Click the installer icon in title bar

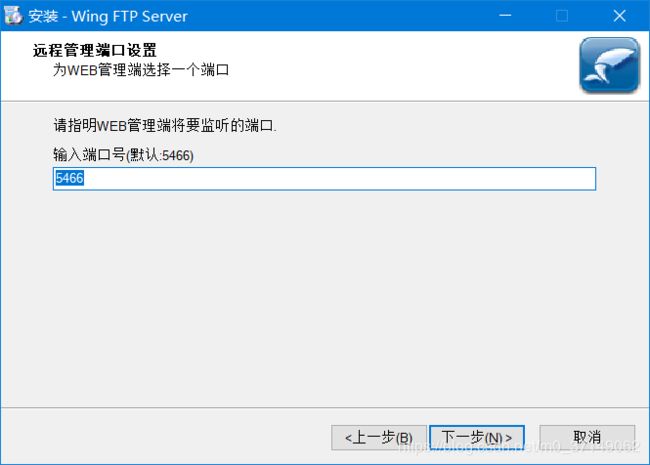coord(13,16)
